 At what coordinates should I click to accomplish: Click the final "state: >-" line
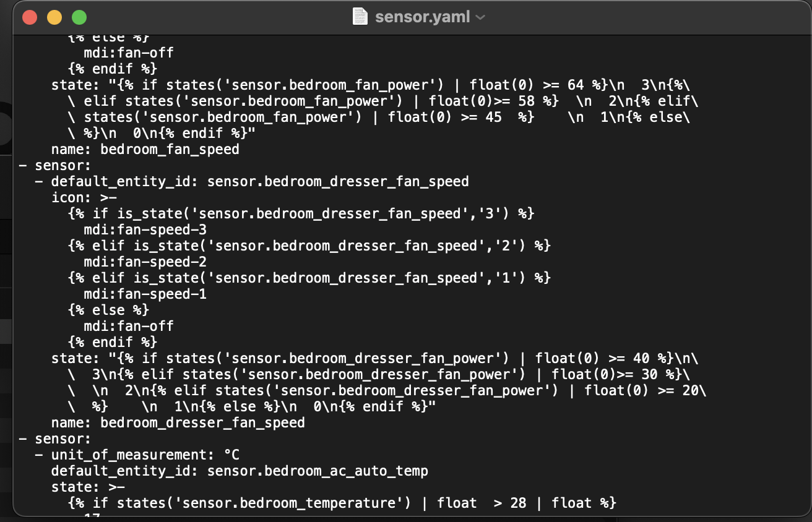[x=83, y=487]
